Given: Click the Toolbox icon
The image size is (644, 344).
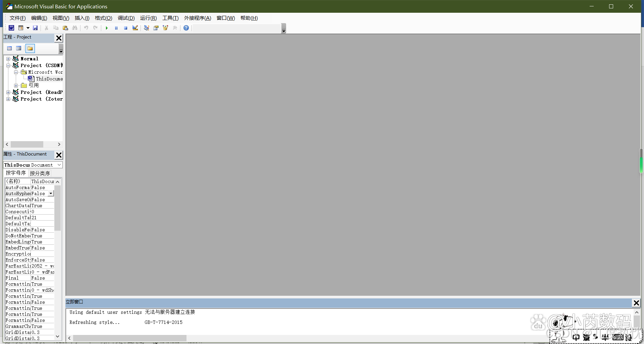Looking at the screenshot, I should click(x=175, y=28).
